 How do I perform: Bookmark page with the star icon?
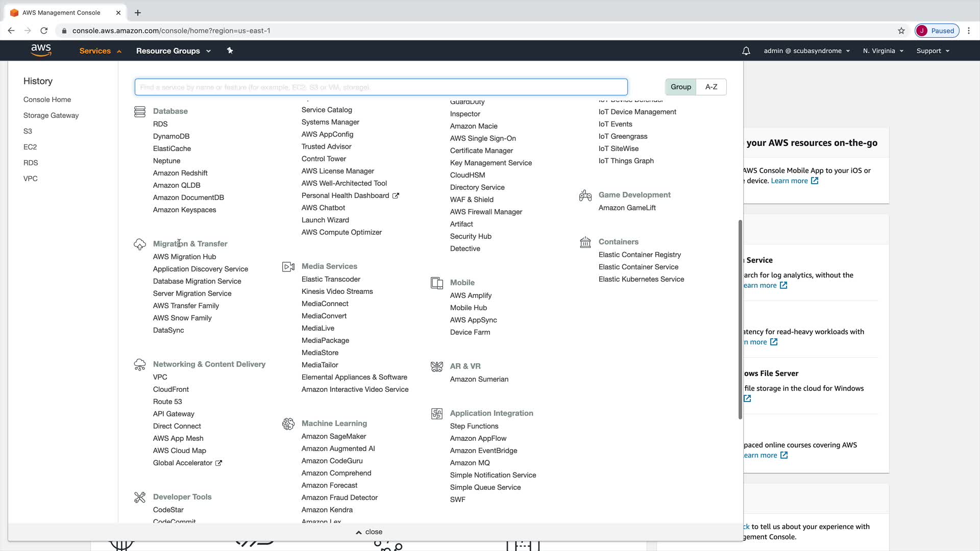901,31
